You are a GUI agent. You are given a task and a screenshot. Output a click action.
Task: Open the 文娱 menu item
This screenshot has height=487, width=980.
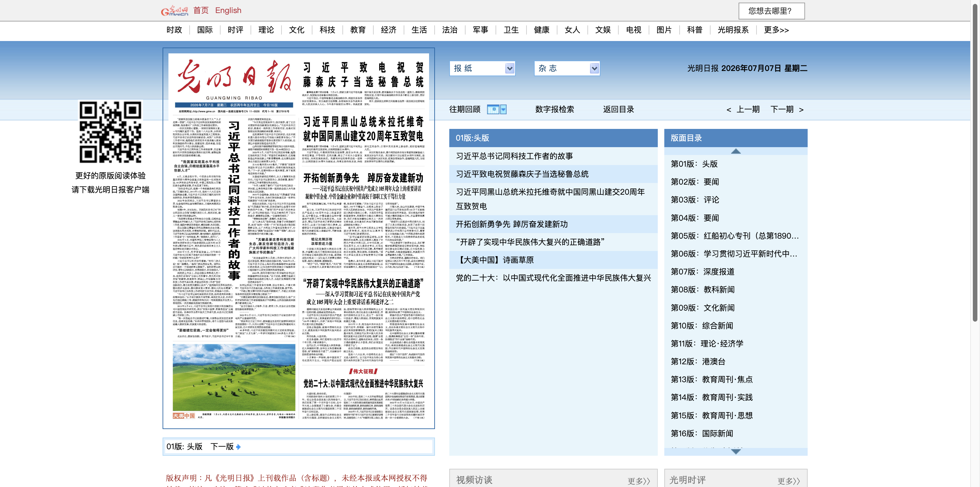tap(603, 30)
